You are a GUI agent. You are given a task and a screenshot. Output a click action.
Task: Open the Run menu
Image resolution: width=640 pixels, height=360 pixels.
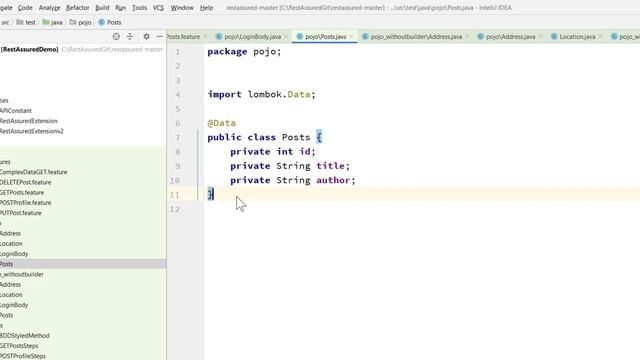(120, 7)
